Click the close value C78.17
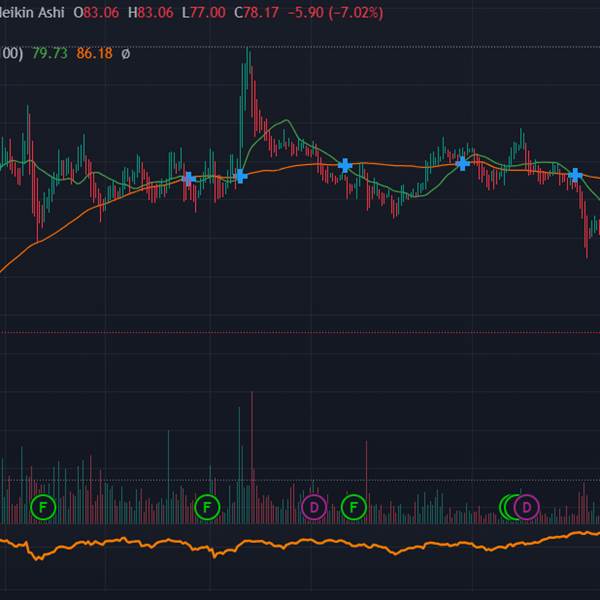The height and width of the screenshot is (600, 600). (256, 13)
